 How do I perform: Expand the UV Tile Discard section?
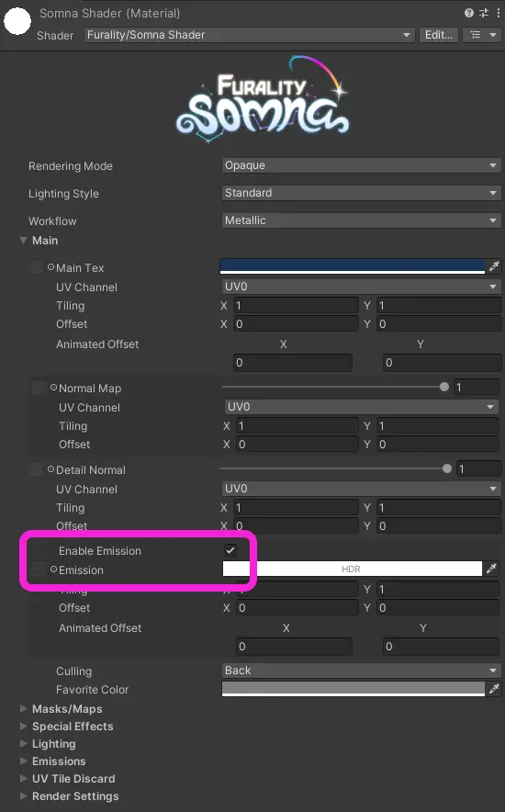pyautogui.click(x=23, y=778)
